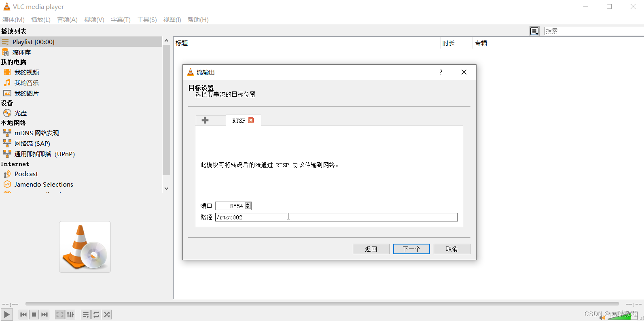Toggle fullscreen video mode

tap(60, 315)
